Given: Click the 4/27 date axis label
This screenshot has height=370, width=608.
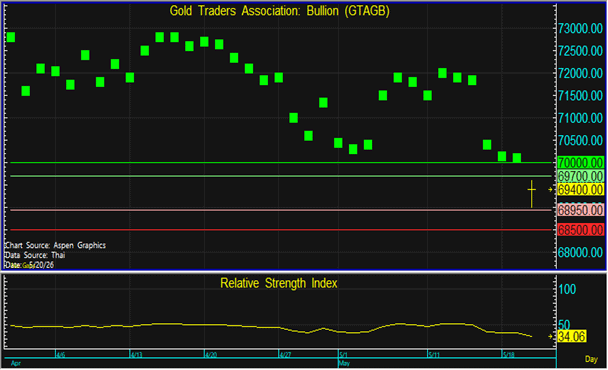Looking at the screenshot, I should point(286,355).
